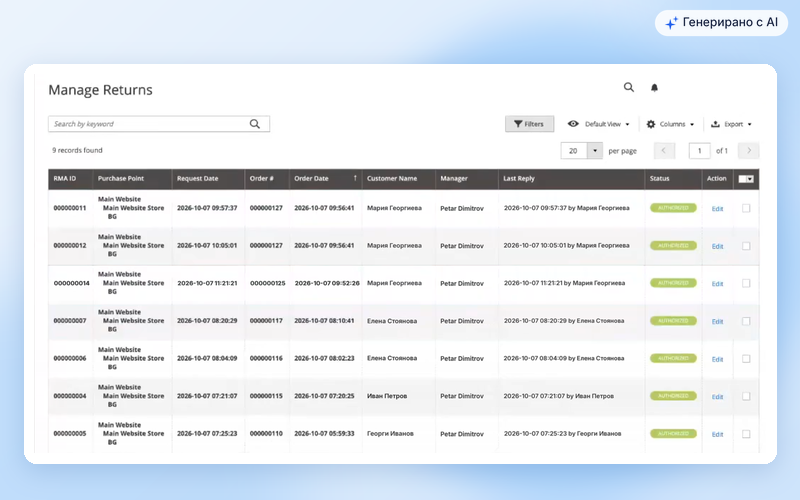
Task: Open the Edit link for RMA 000000007
Action: point(717,321)
